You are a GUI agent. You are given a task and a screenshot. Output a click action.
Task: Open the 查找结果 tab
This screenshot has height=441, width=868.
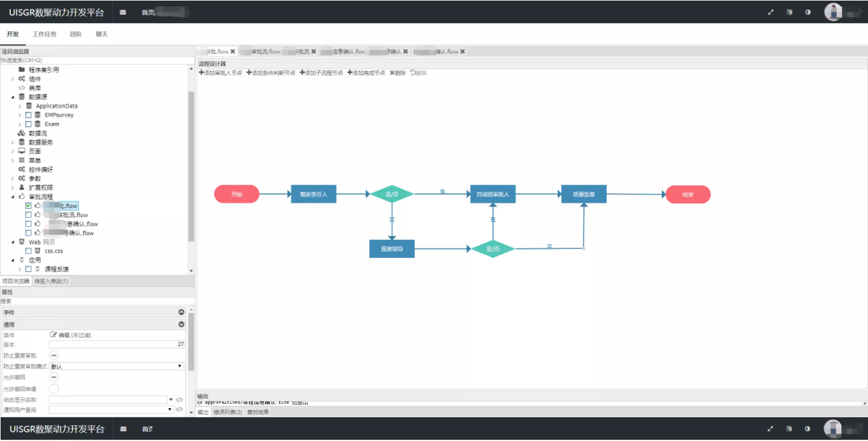tap(258, 412)
